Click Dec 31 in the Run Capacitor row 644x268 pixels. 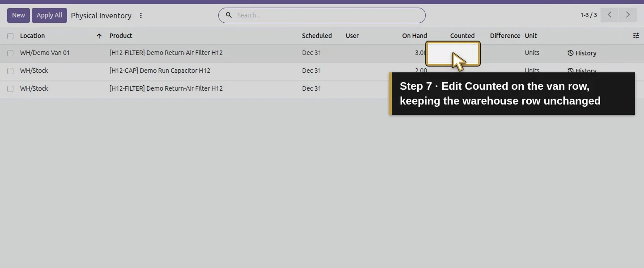(311, 71)
